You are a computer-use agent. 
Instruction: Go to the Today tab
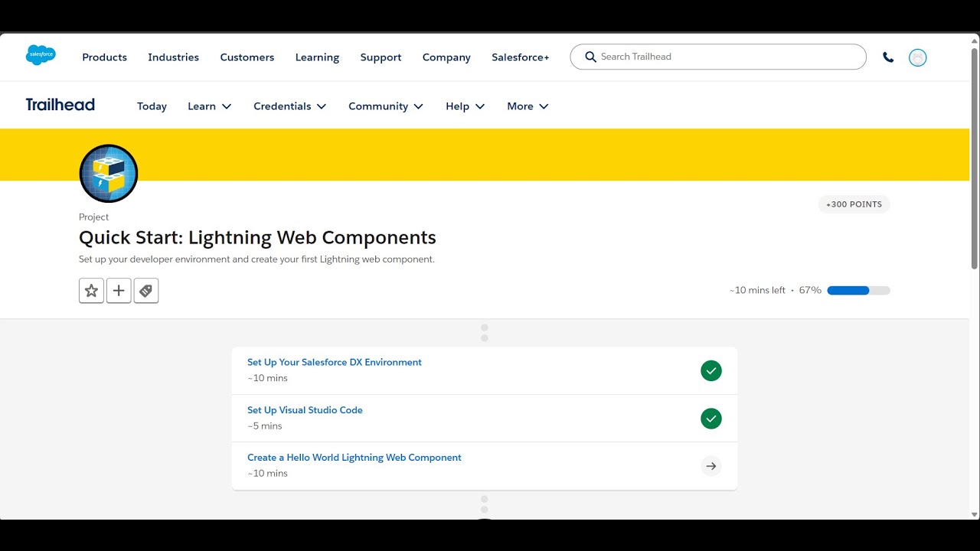[x=152, y=106]
